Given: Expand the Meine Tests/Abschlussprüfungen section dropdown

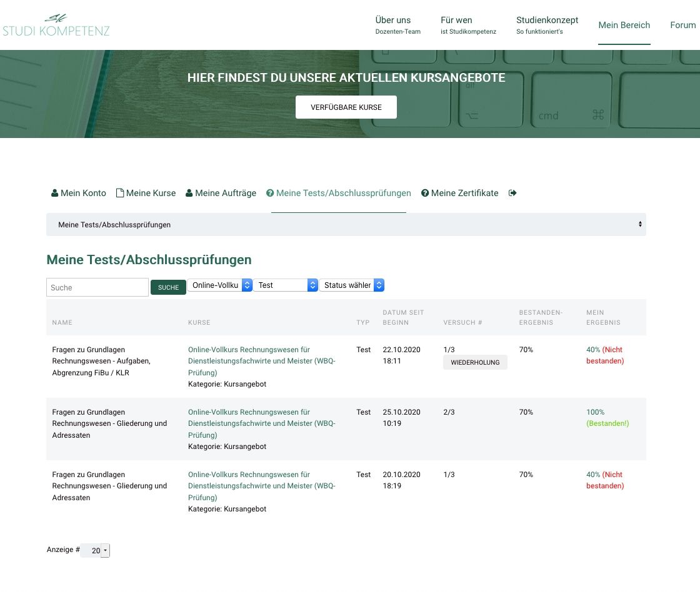Looking at the screenshot, I should tap(346, 224).
